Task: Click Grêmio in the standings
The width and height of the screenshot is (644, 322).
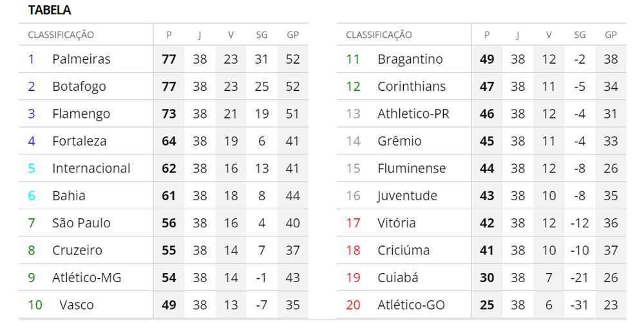Action: (x=399, y=141)
